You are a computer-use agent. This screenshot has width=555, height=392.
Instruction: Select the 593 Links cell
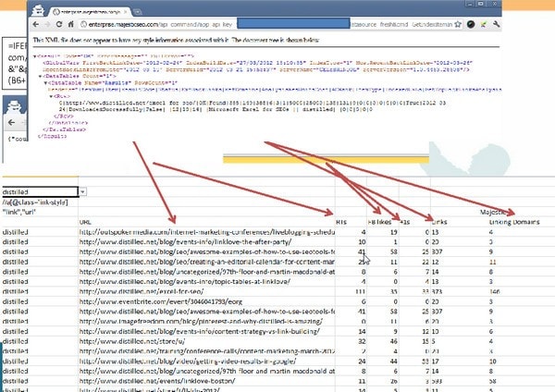(x=460, y=381)
